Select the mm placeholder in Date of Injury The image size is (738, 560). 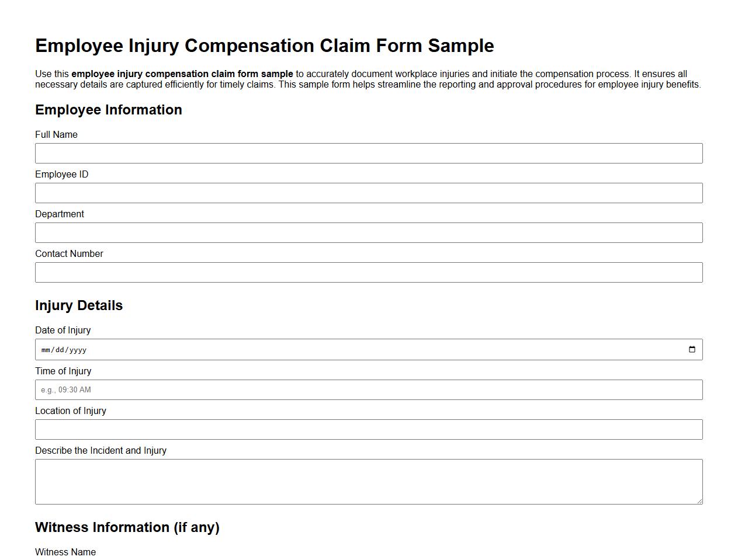coord(44,350)
